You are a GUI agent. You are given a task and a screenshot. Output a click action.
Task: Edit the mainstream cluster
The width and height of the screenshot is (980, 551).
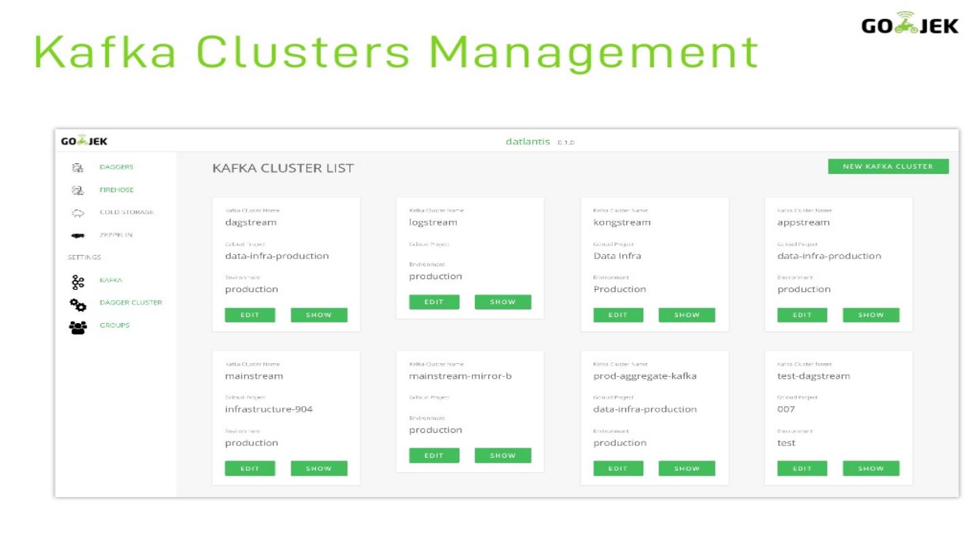(250, 469)
